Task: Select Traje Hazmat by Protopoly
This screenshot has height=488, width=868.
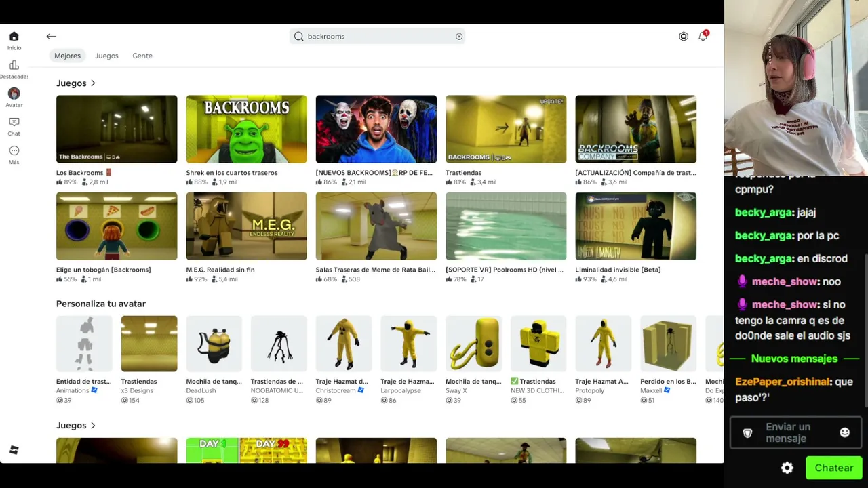Action: click(603, 344)
